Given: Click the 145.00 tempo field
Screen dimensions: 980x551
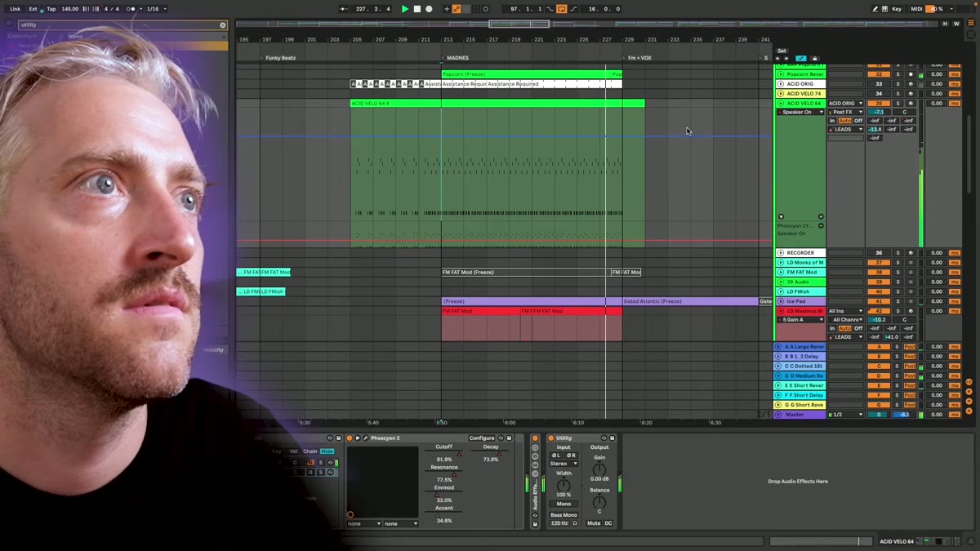Looking at the screenshot, I should pos(69,9).
